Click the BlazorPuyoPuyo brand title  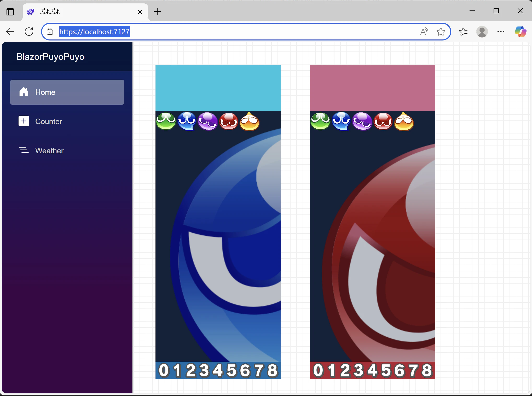point(50,57)
